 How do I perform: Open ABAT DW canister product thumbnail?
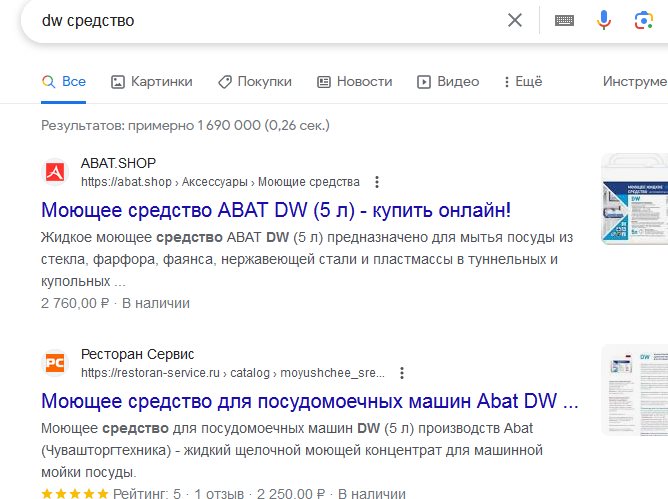click(x=634, y=199)
